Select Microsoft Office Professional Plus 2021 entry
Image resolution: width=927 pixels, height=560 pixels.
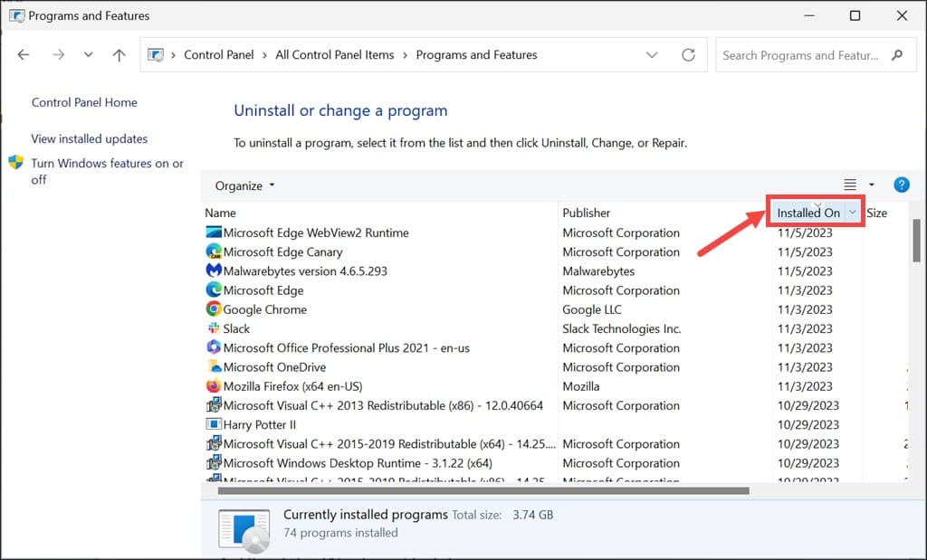pos(347,348)
